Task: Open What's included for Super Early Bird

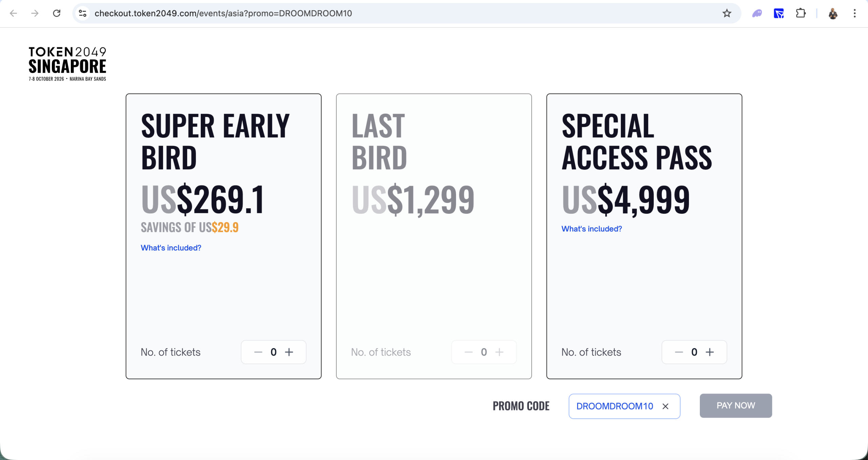Action: tap(171, 248)
